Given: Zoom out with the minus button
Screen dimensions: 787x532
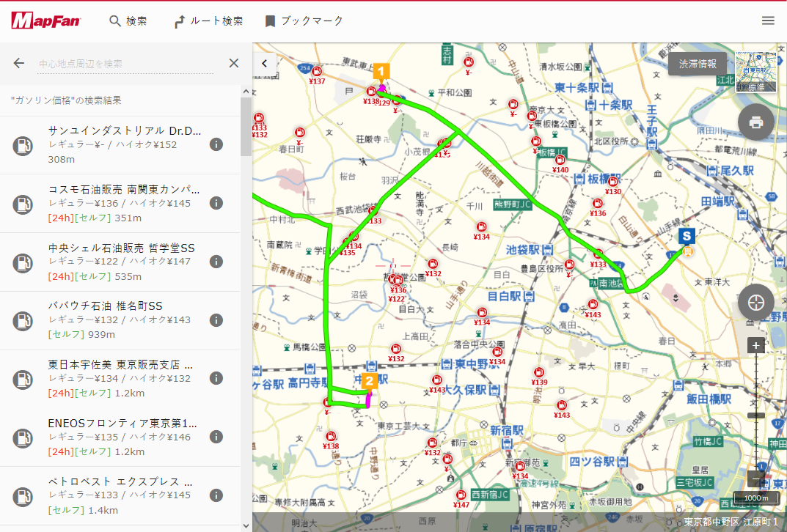Looking at the screenshot, I should (756, 479).
